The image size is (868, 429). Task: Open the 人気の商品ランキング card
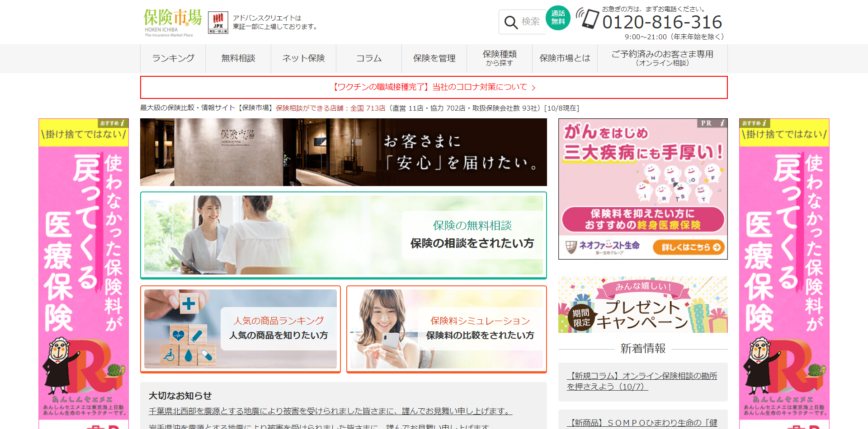(241, 329)
